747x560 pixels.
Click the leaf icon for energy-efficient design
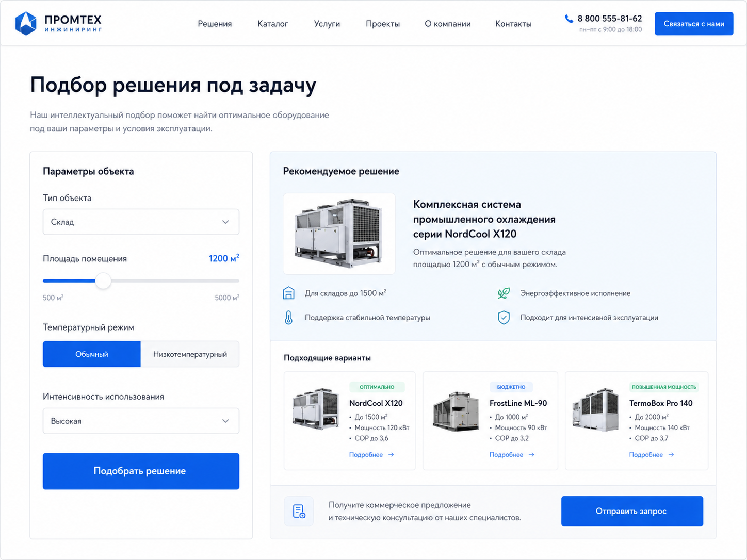(504, 293)
